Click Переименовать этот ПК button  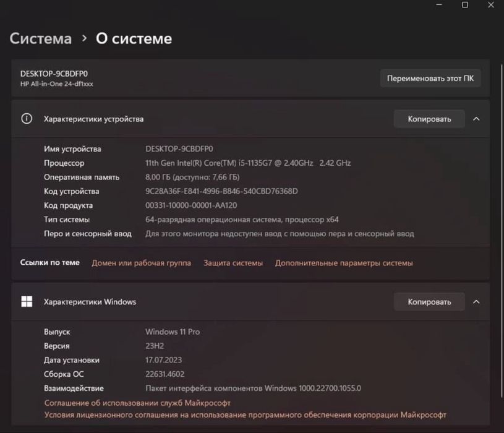pyautogui.click(x=430, y=78)
